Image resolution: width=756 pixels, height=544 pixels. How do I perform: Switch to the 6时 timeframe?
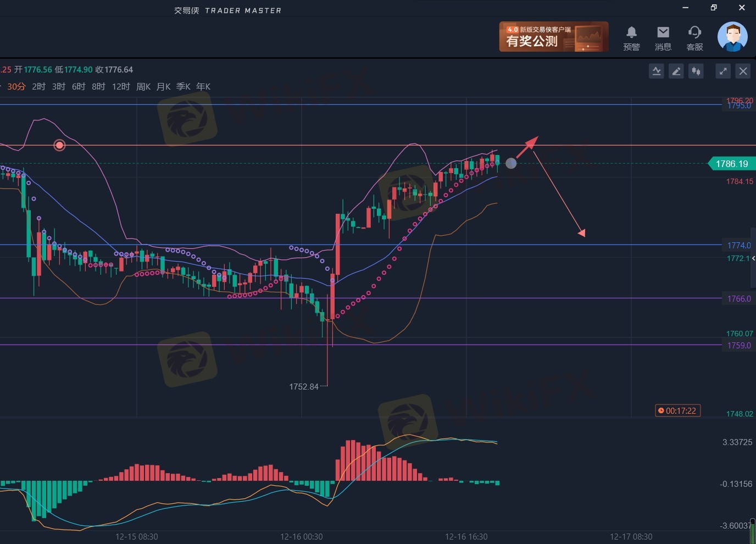(79, 87)
